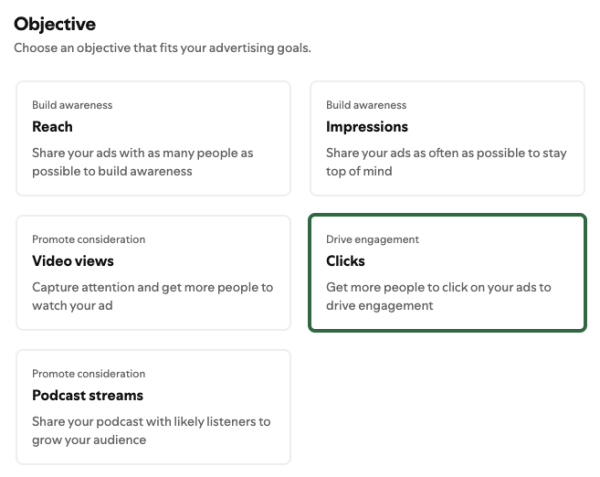The image size is (600, 477).
Task: Click the 'Objective' section heading
Action: pos(55,23)
